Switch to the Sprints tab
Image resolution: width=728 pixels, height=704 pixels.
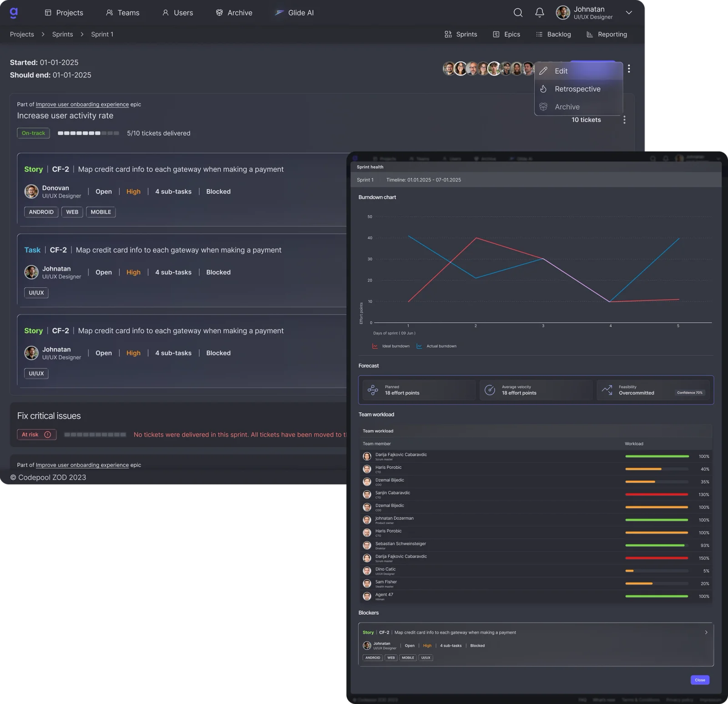tap(460, 34)
